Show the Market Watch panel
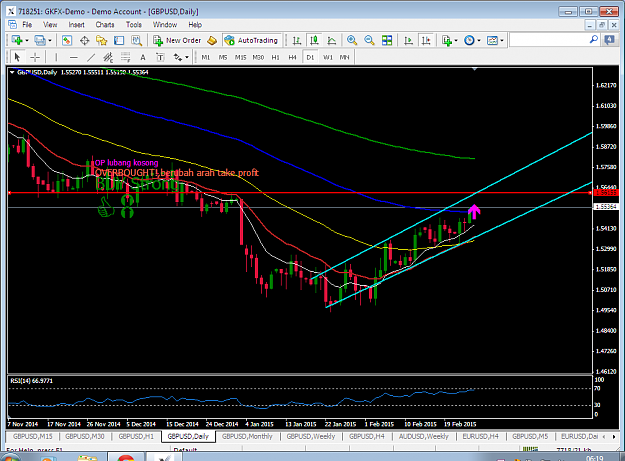 click(67, 40)
